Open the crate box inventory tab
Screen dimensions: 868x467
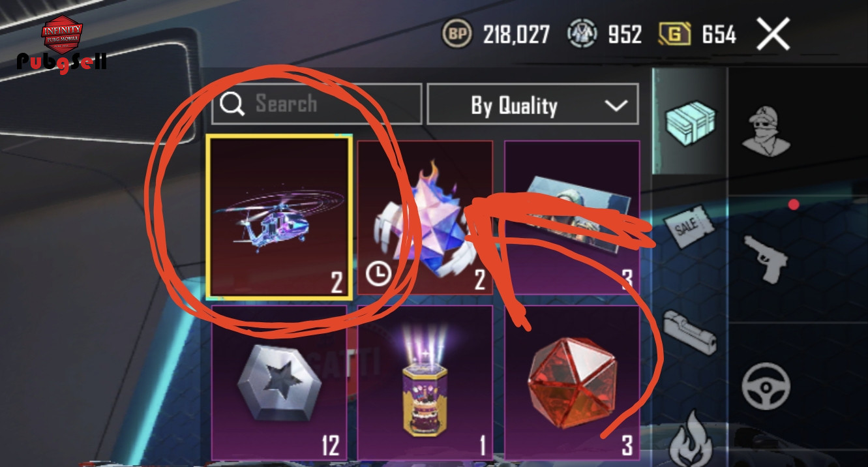click(690, 121)
